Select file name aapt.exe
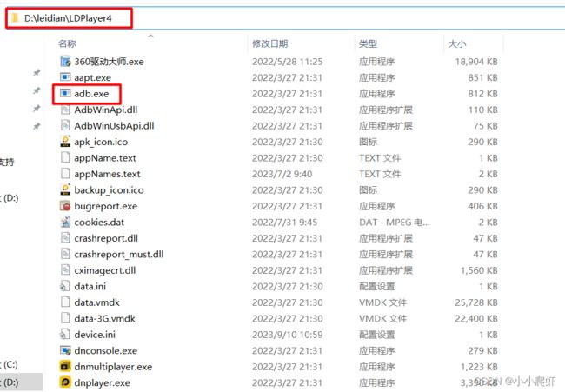 click(93, 78)
